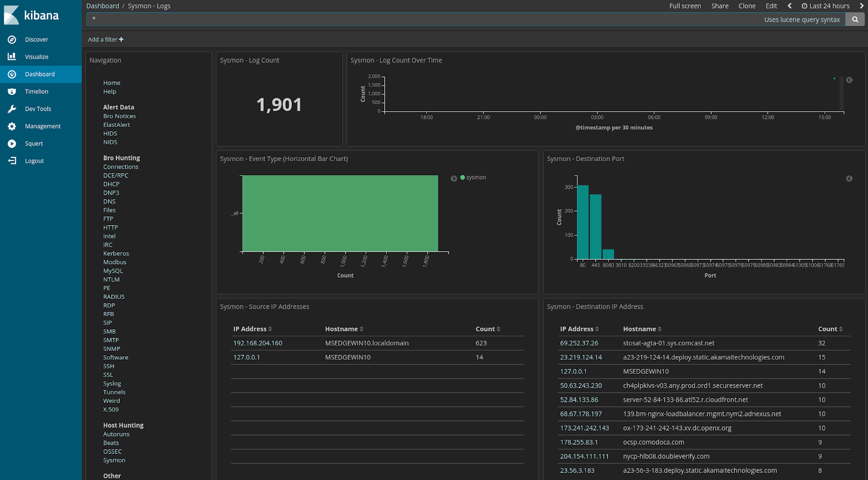Open Weird navigation link
This screenshot has height=480, width=868.
(112, 401)
